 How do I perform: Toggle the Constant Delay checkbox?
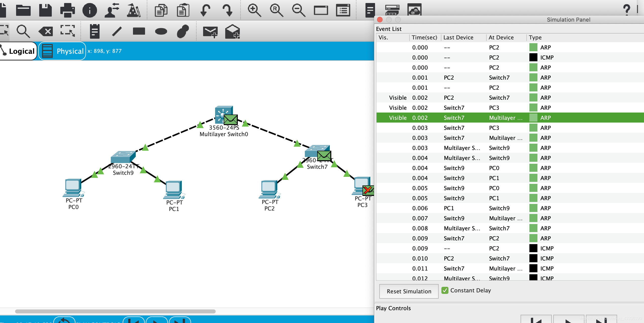[445, 290]
